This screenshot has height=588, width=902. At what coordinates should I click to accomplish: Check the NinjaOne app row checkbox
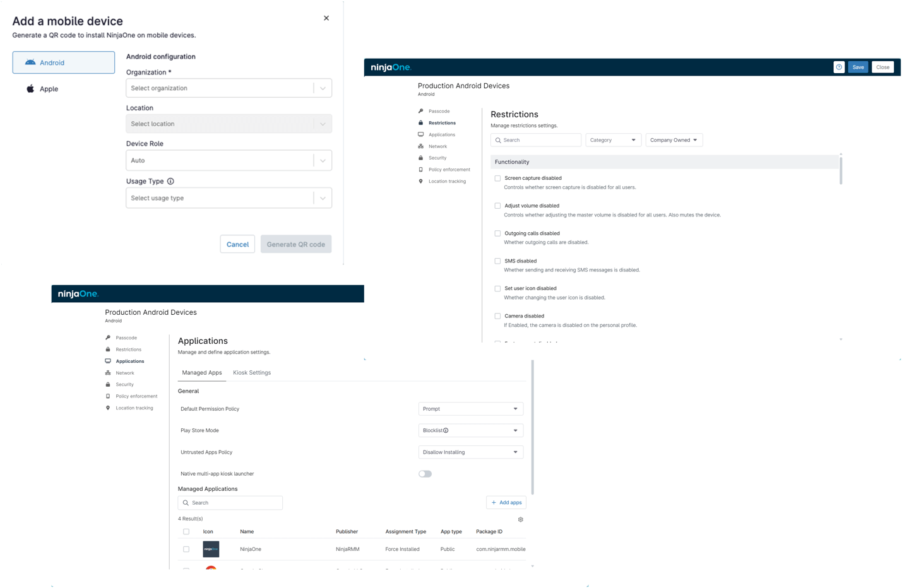point(186,550)
